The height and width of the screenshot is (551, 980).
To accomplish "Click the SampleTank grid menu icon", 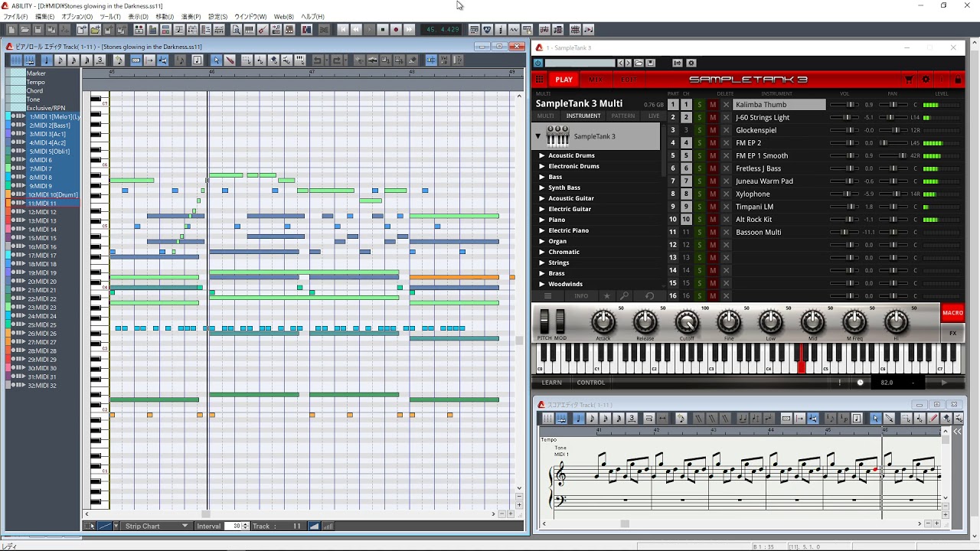I will pyautogui.click(x=540, y=79).
